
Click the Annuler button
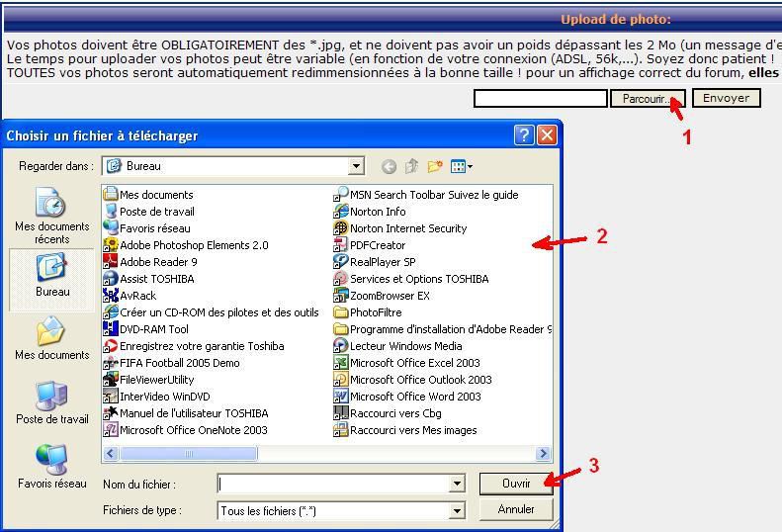(516, 509)
